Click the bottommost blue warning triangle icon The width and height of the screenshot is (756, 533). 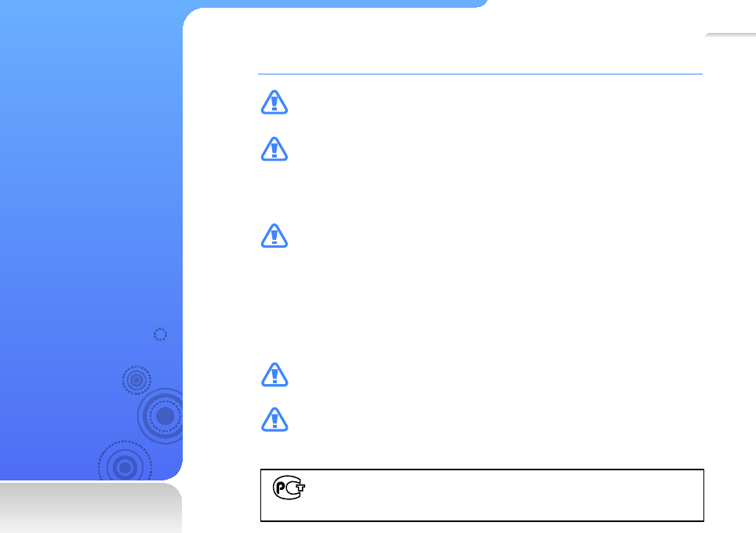pos(274,419)
